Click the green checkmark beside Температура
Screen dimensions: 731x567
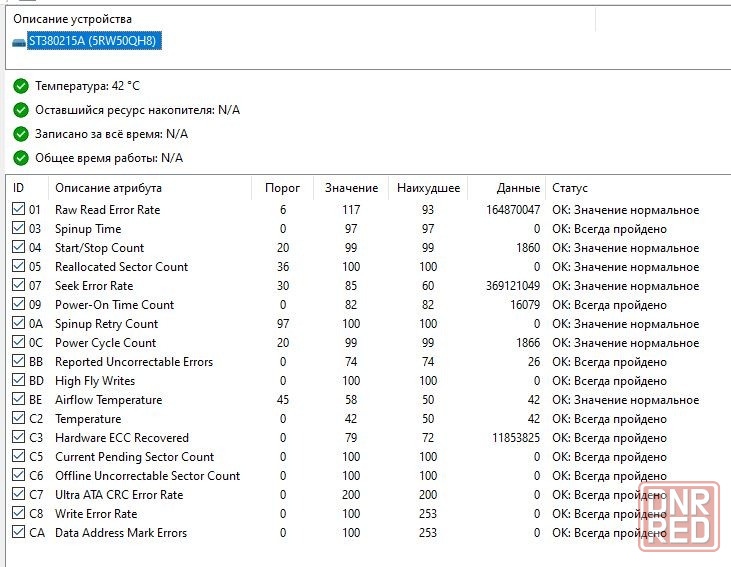(x=21, y=86)
